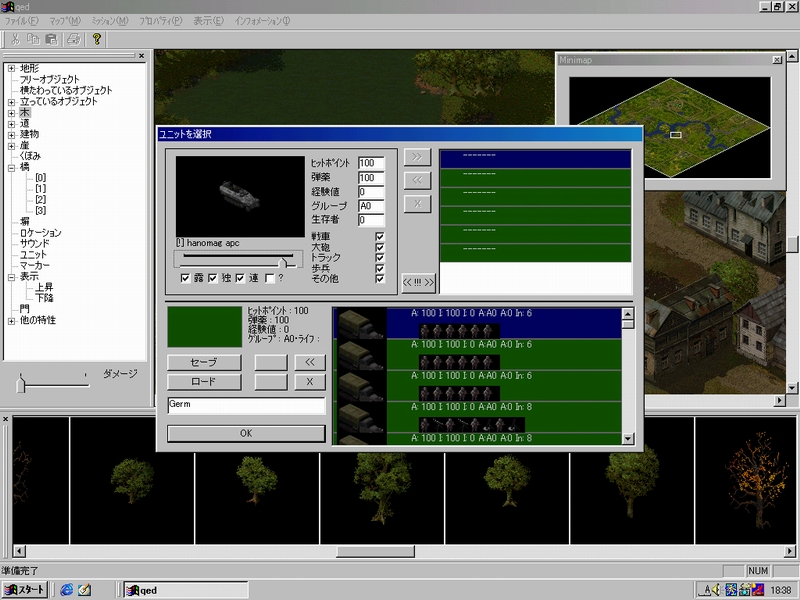This screenshot has width=800, height=600.
Task: Collapse the 橋 tree node
Action: tap(11, 168)
